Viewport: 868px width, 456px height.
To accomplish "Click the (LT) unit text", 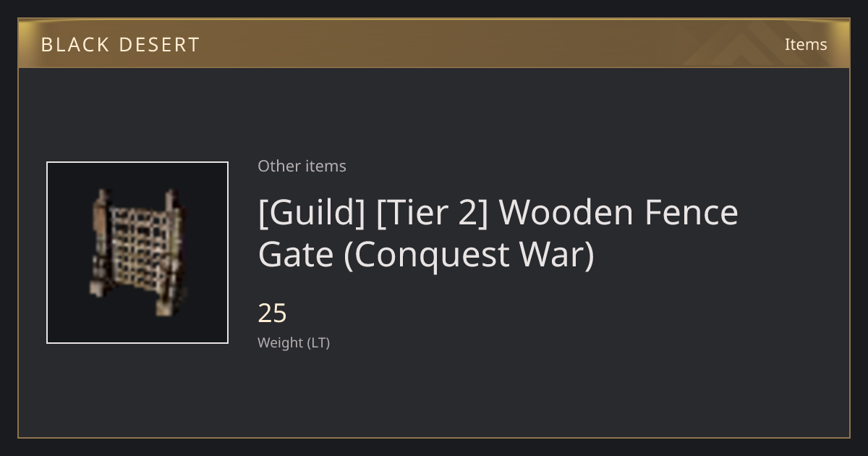I will [x=319, y=343].
